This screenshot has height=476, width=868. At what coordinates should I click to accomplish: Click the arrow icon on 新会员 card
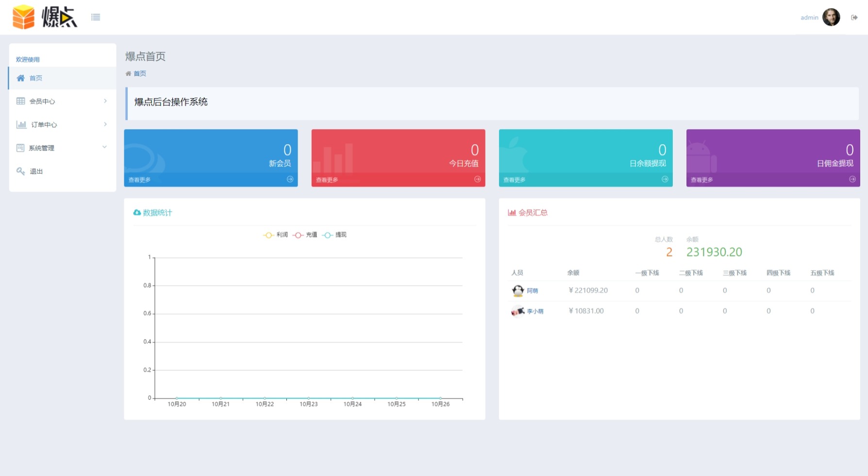(x=290, y=179)
